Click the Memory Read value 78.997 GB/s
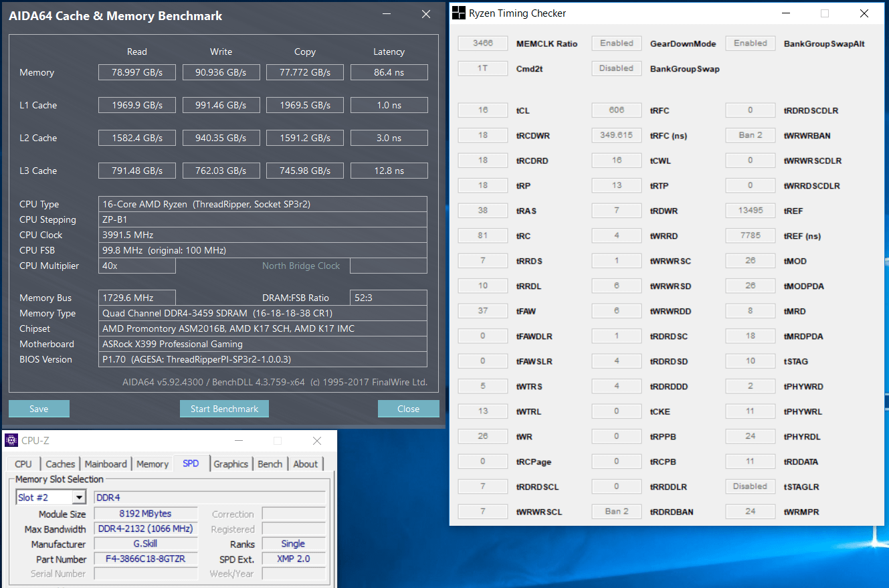Image resolution: width=889 pixels, height=588 pixels. coord(137,72)
